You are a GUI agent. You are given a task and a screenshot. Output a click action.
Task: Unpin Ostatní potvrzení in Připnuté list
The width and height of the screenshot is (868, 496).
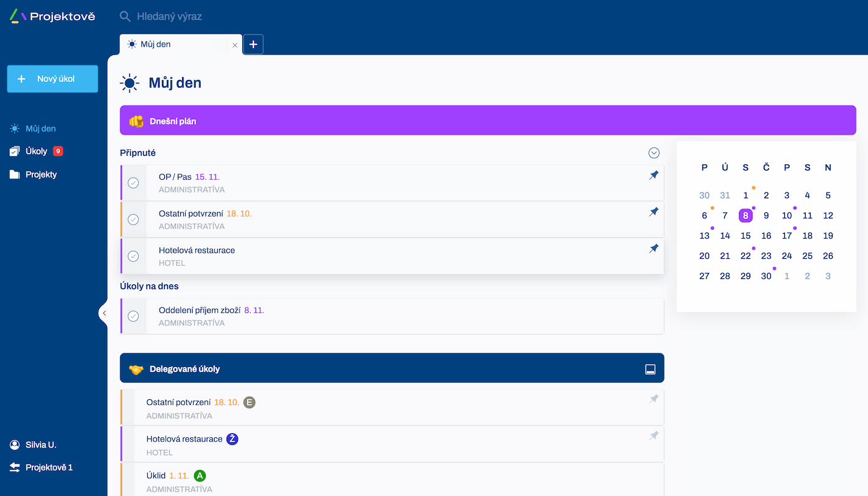[653, 212]
